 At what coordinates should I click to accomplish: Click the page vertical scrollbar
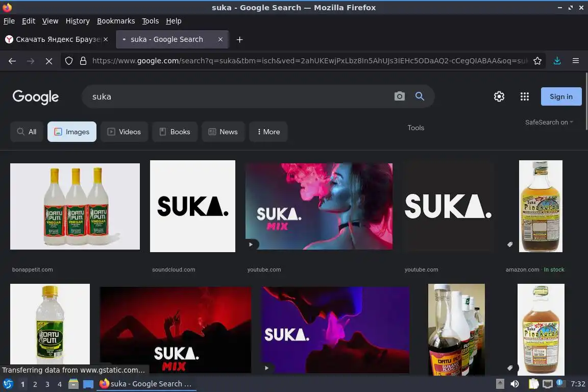[x=586, y=101]
